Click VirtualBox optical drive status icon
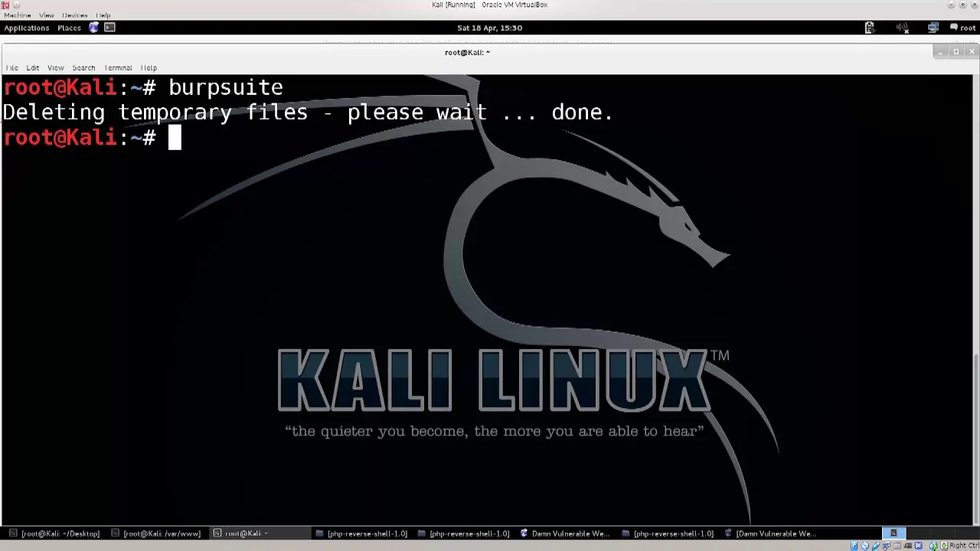This screenshot has height=551, width=980. tap(865, 546)
